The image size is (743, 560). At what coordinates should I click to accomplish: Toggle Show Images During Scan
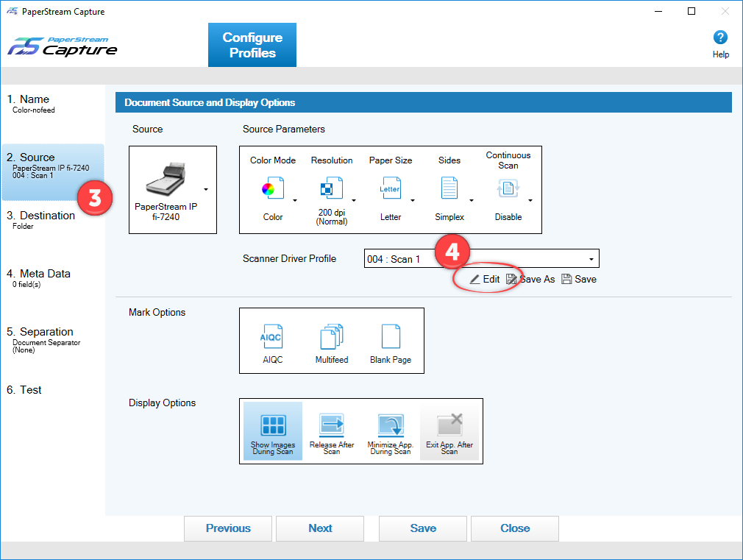tap(273, 431)
